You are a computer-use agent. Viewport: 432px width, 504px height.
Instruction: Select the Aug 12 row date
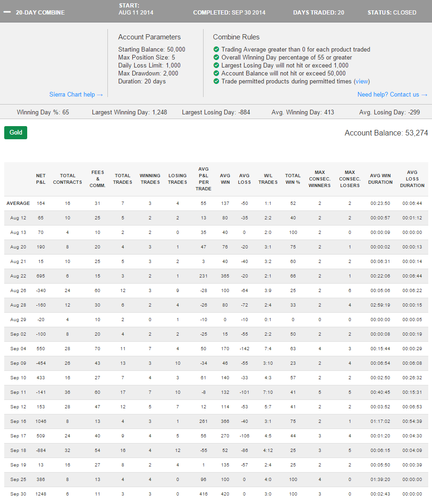18,219
